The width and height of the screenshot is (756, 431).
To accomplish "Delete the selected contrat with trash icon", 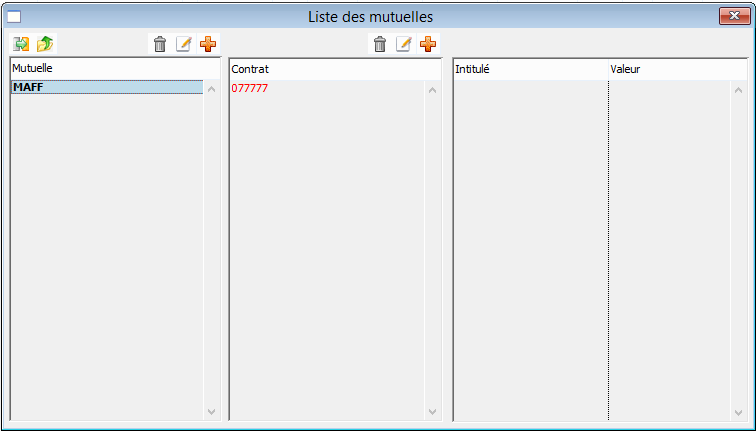I will [x=380, y=44].
